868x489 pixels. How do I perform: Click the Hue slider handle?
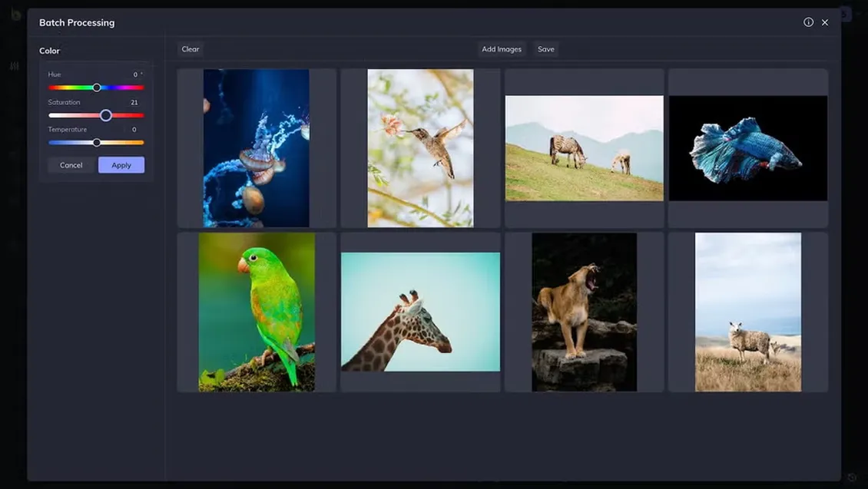pos(97,88)
